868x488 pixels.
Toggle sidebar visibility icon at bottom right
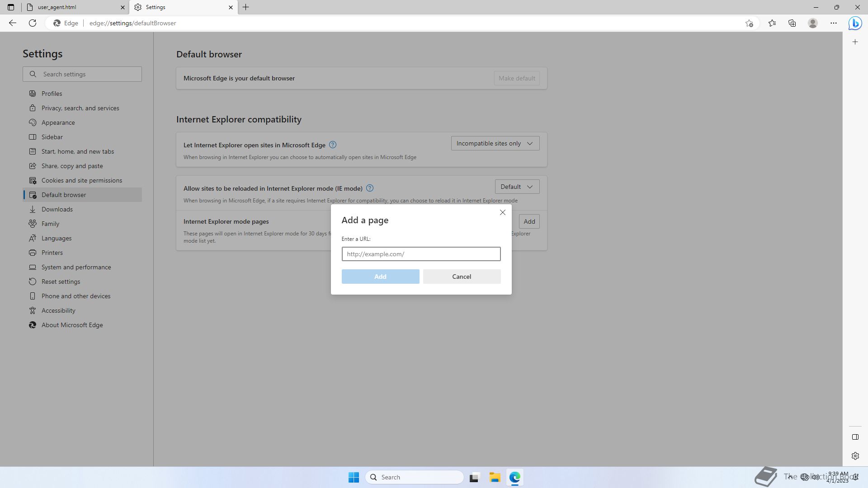(855, 437)
